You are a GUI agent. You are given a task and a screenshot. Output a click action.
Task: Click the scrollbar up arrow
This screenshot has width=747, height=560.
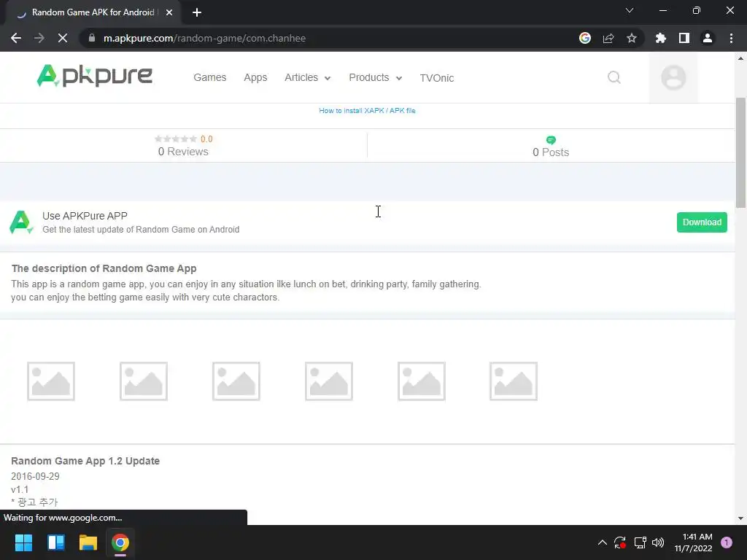point(740,58)
